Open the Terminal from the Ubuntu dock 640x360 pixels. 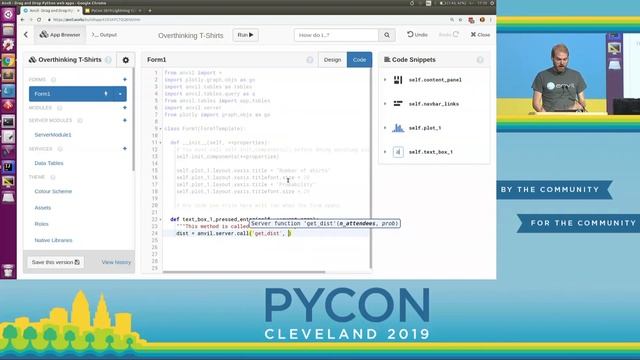click(8, 122)
